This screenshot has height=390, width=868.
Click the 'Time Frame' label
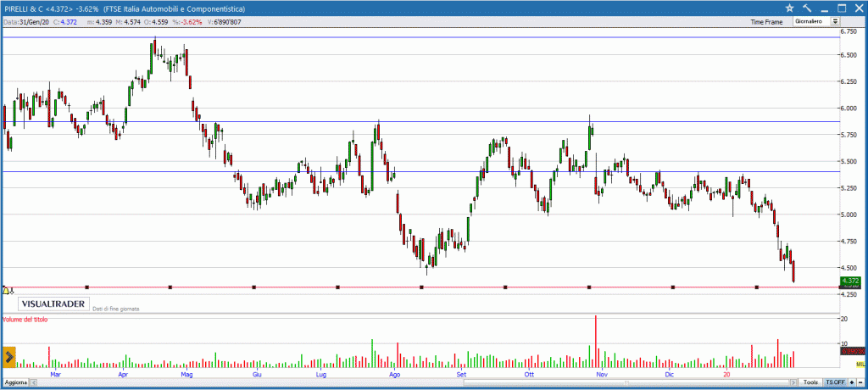tap(766, 22)
